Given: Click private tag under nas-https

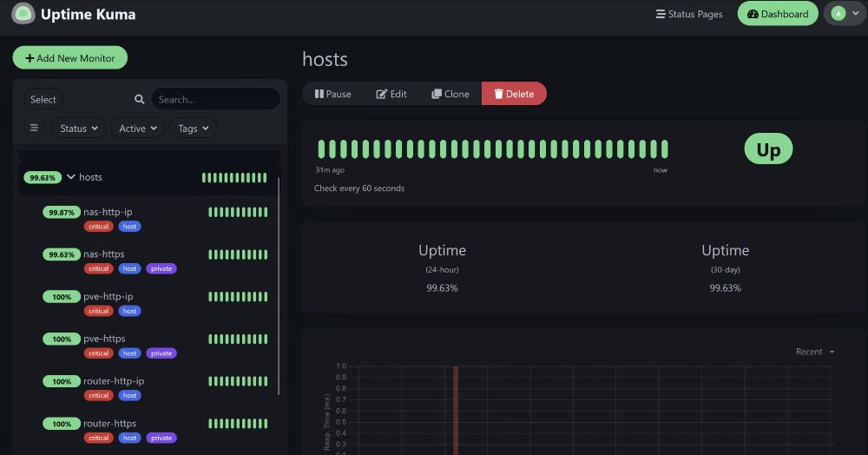Looking at the screenshot, I should point(161,268).
